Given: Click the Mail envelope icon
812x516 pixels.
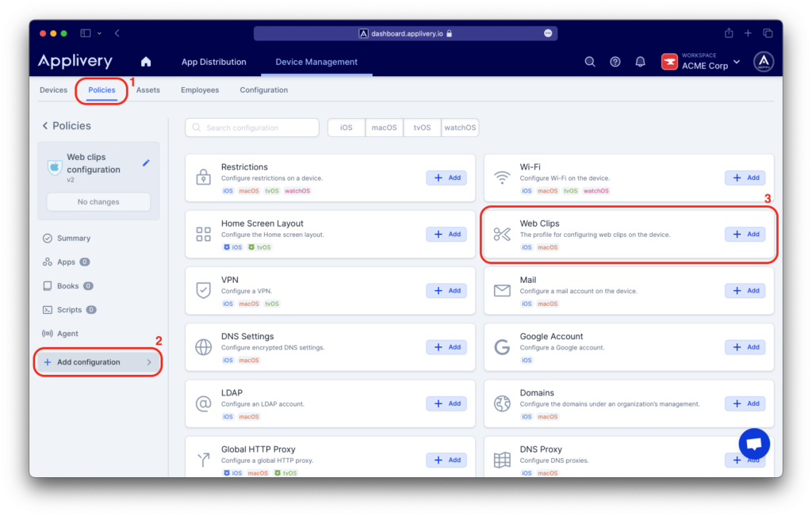Looking at the screenshot, I should point(502,290).
